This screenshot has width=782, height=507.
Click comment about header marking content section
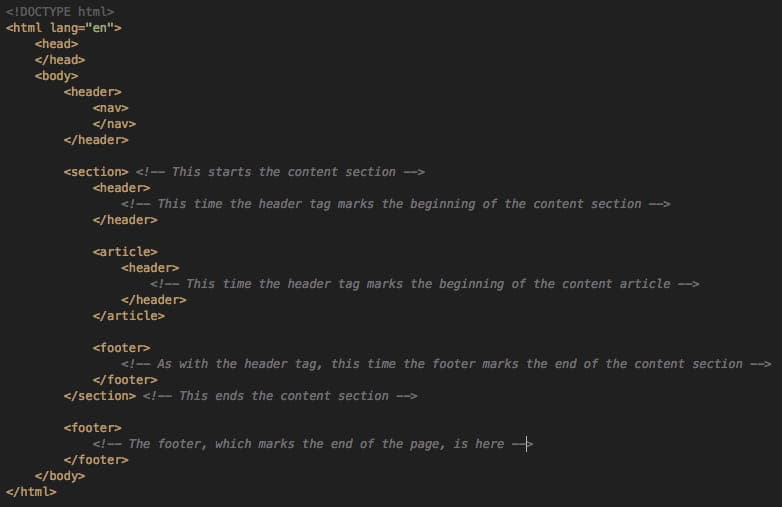395,204
